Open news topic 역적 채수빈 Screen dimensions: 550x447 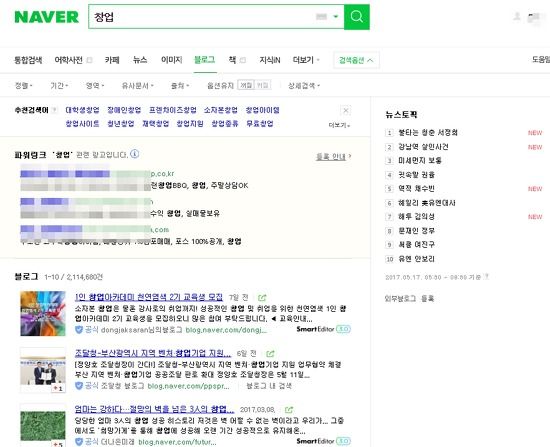[x=416, y=189]
